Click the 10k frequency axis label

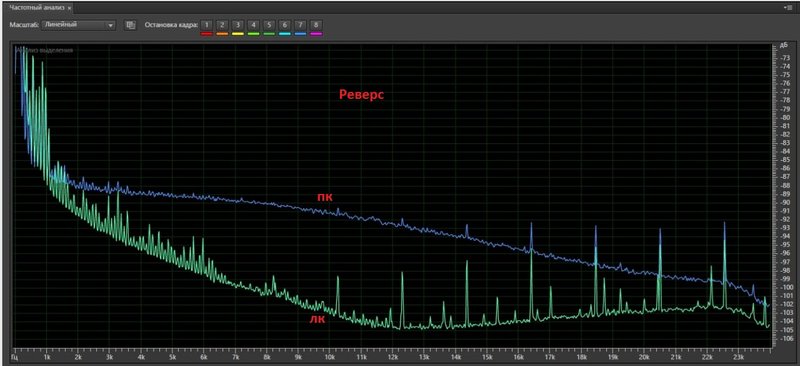[x=330, y=357]
